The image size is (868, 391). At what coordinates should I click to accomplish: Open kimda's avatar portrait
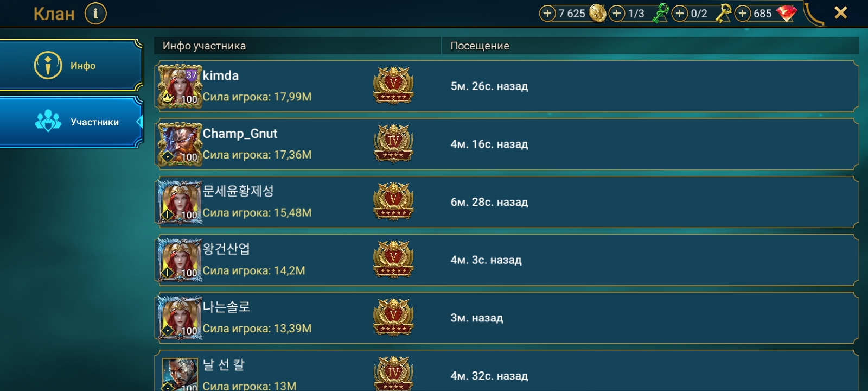(180, 86)
